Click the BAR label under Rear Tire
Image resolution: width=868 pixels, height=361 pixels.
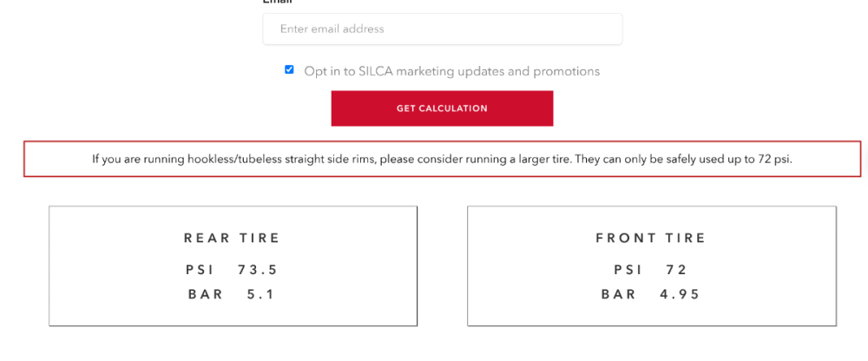point(206,294)
